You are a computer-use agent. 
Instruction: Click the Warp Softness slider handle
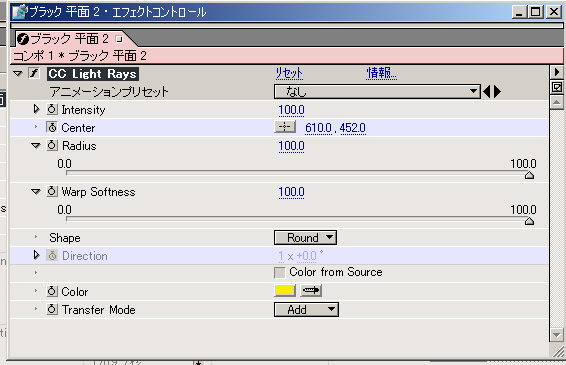[x=529, y=221]
